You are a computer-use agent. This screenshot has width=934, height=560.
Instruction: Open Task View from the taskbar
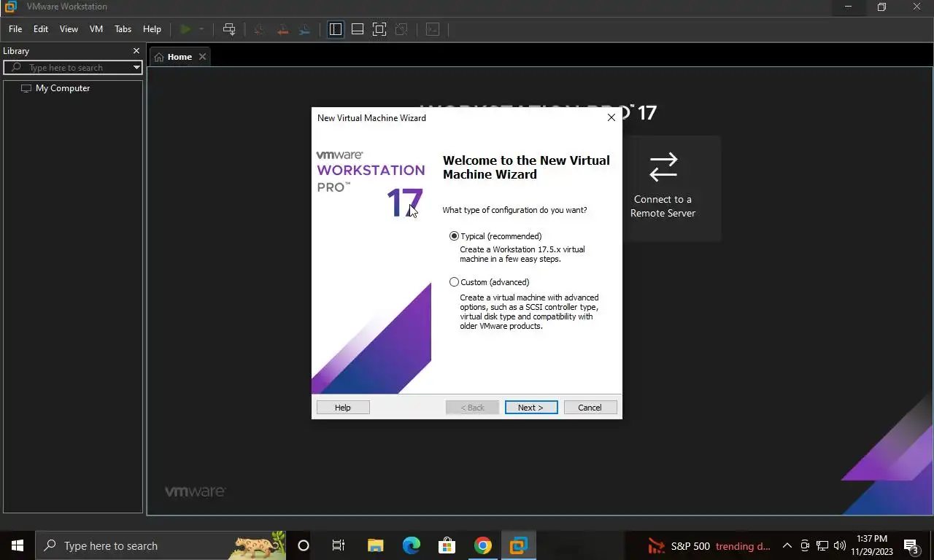(x=339, y=545)
